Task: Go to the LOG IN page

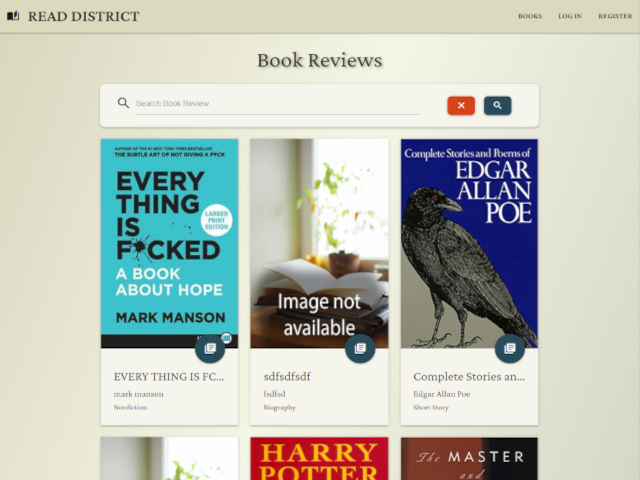Action: tap(570, 16)
